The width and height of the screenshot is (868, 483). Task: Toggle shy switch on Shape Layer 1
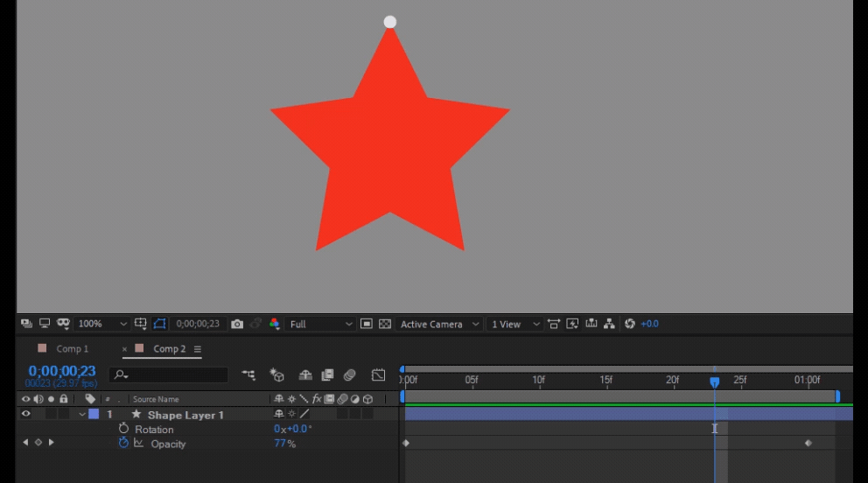click(x=278, y=414)
